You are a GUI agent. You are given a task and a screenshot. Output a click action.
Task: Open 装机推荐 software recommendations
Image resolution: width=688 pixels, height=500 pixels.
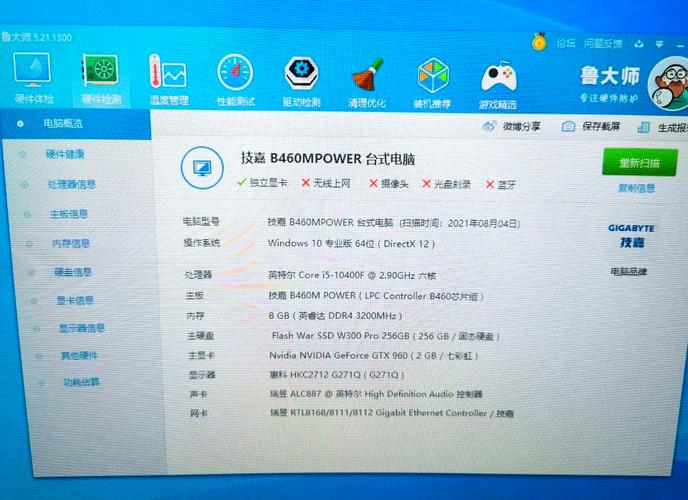click(432, 84)
